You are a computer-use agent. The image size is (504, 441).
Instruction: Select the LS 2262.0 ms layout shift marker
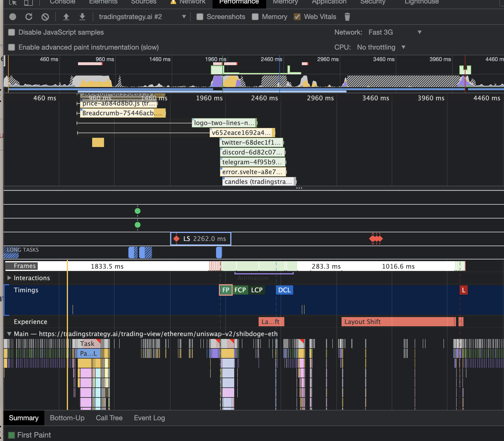(x=201, y=239)
